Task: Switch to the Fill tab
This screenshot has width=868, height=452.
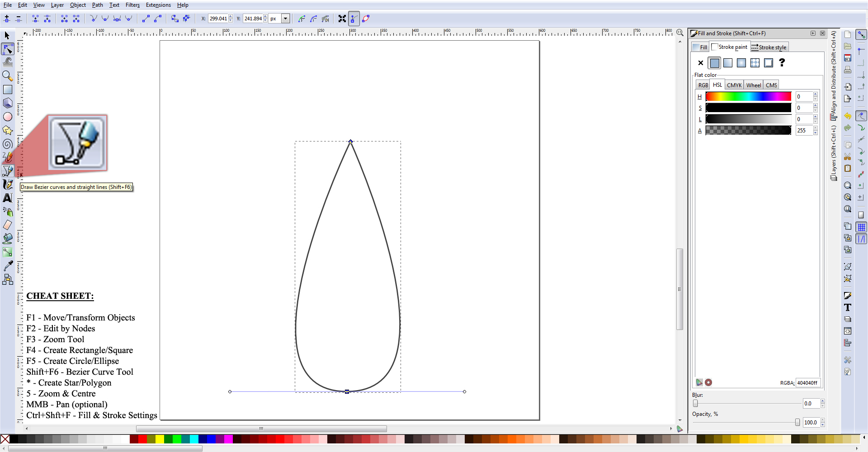Action: (700, 47)
